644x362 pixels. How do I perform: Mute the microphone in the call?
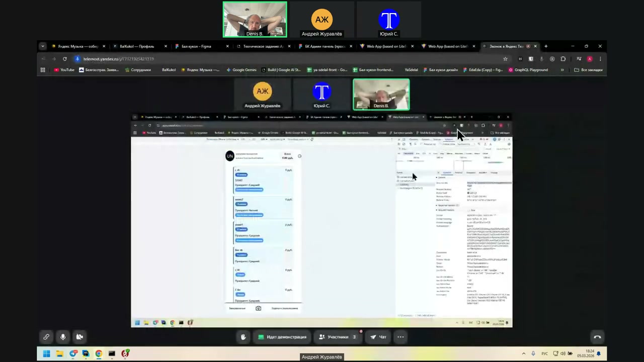coord(63,337)
